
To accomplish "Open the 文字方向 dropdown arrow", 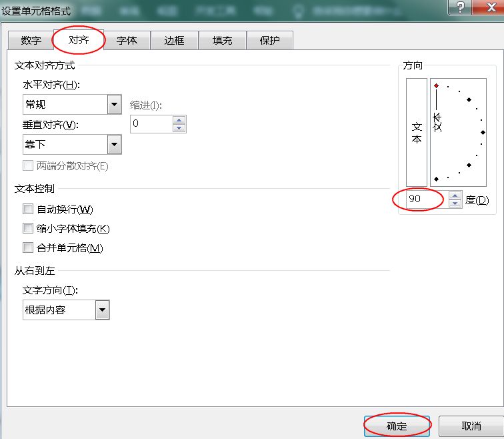I will [x=102, y=310].
